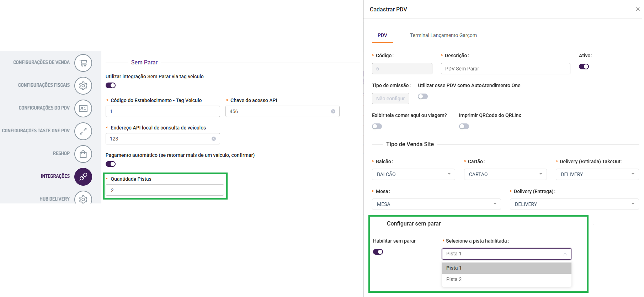This screenshot has height=297, width=644.
Task: Enable AutoAtendimento One toggle
Action: tap(423, 96)
